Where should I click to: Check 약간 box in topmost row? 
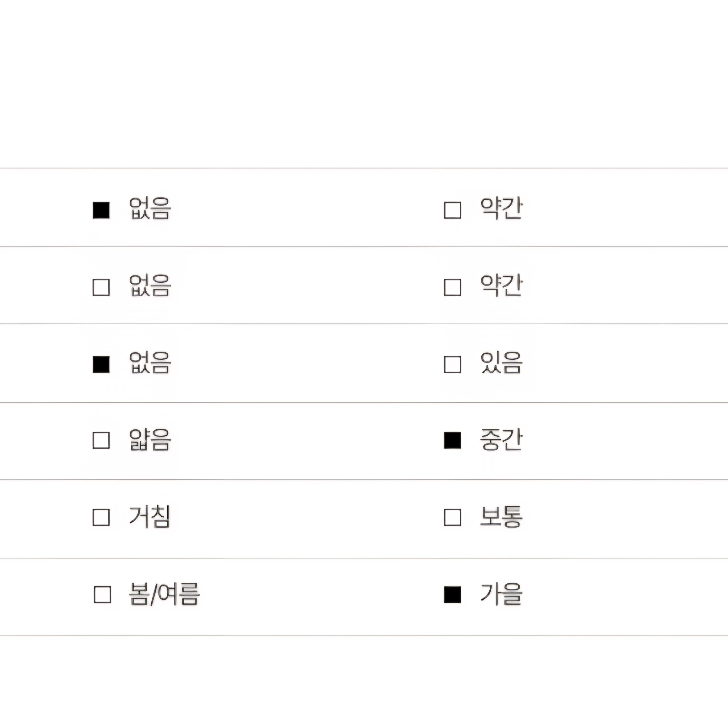point(452,210)
